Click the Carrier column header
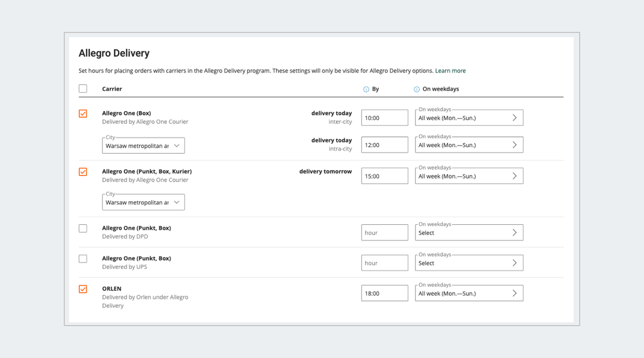This screenshot has width=644, height=358. click(112, 89)
